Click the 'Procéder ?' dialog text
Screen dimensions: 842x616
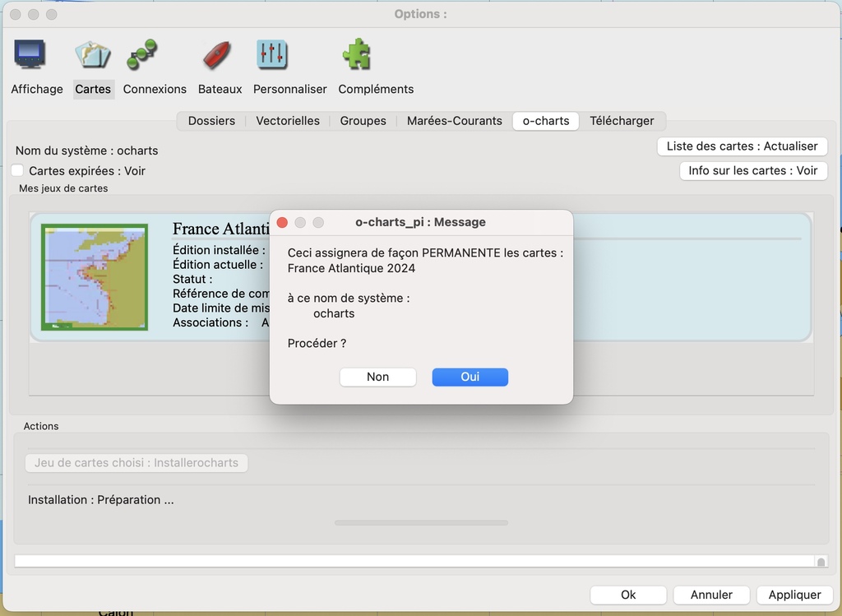click(317, 344)
